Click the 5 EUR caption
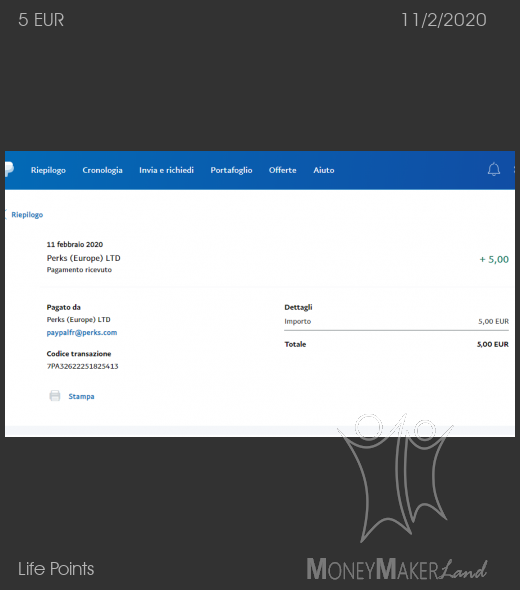520x590 pixels. click(41, 20)
